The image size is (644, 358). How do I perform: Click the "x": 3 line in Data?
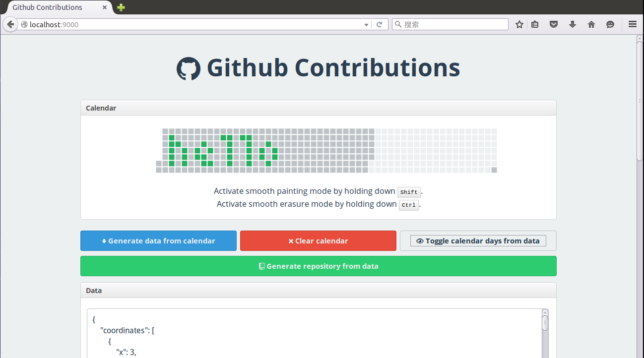[126, 352]
